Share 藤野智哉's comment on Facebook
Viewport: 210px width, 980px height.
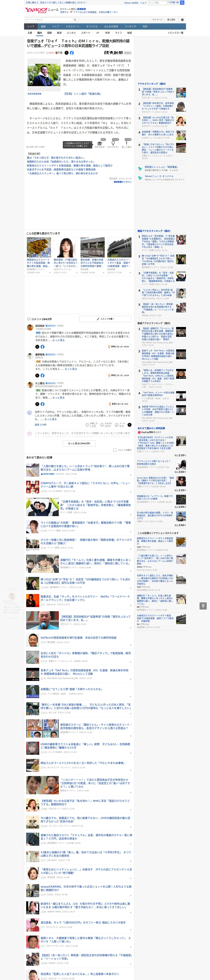[42, 375]
